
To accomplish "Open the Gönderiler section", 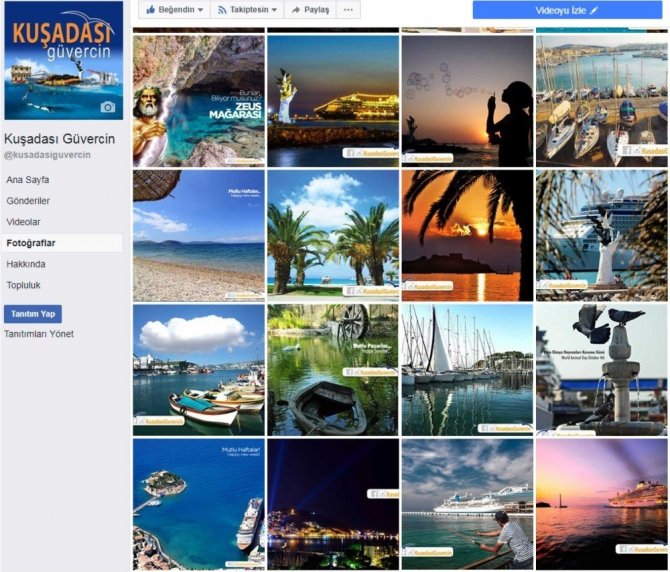I will click(28, 200).
